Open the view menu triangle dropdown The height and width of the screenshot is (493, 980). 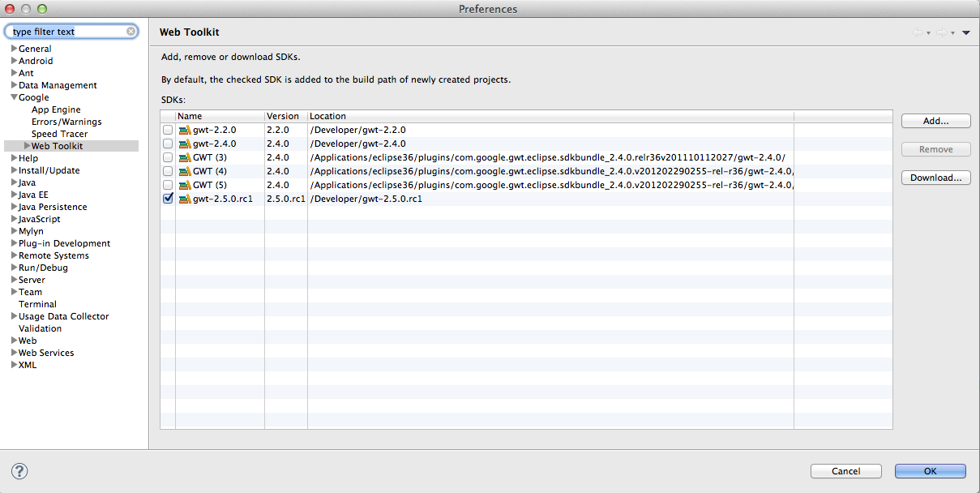(x=965, y=33)
